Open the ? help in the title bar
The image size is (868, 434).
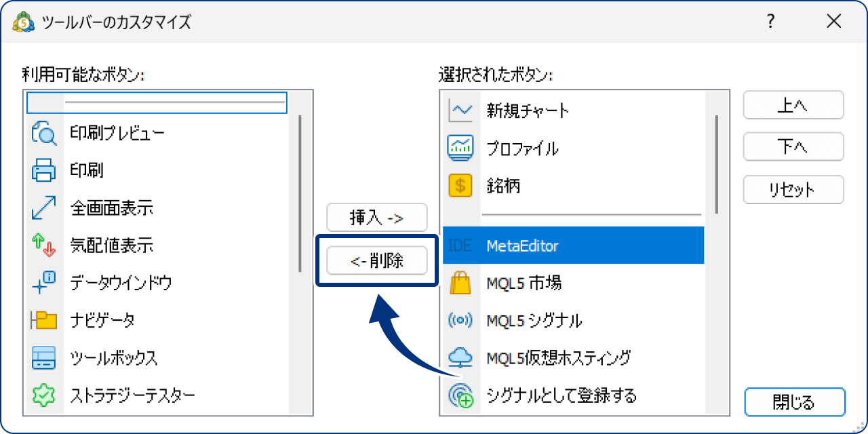(x=770, y=22)
